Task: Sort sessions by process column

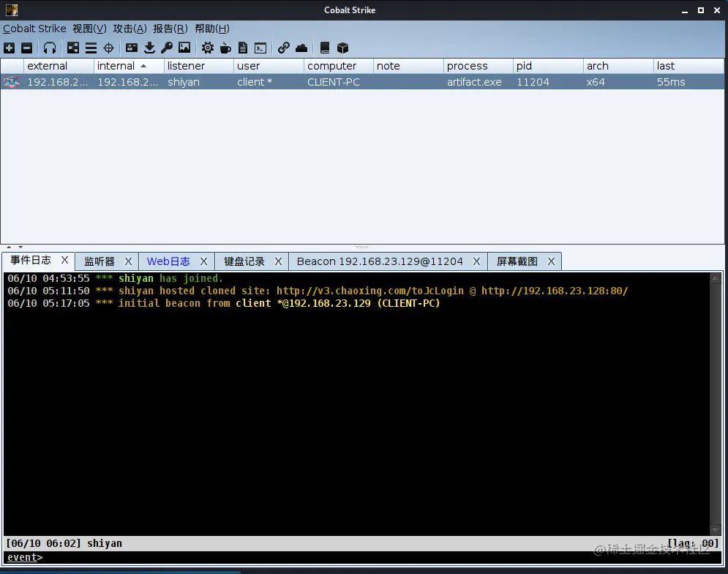Action: [x=479, y=66]
